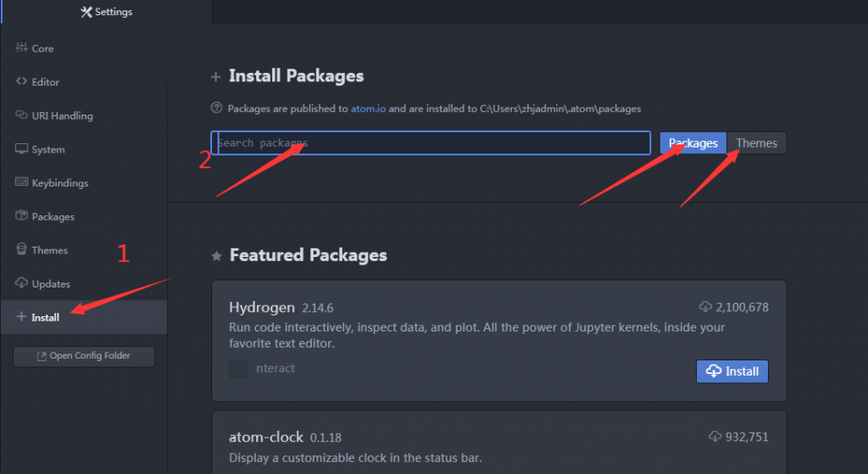Click the nteract author avatar
Screen dimensions: 868x474
tap(238, 369)
